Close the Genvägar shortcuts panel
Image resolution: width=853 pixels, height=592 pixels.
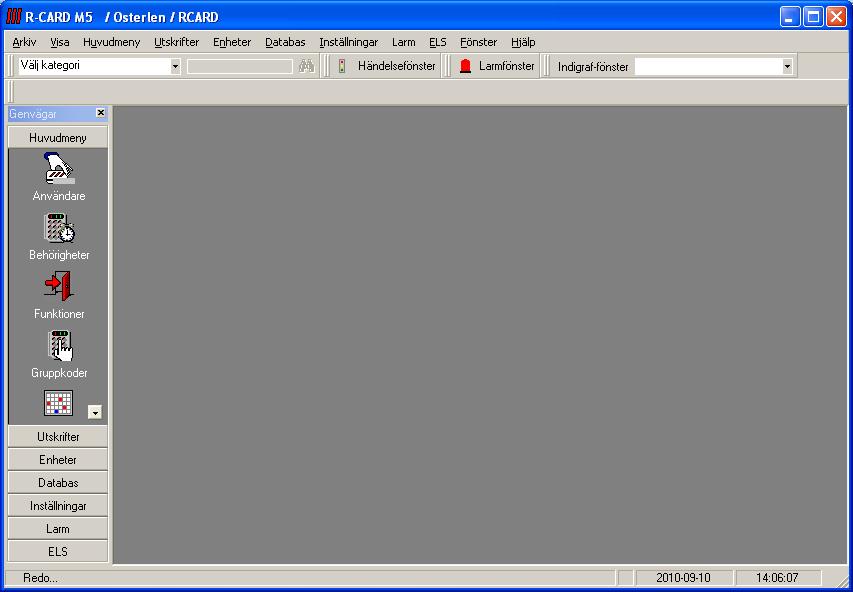101,113
